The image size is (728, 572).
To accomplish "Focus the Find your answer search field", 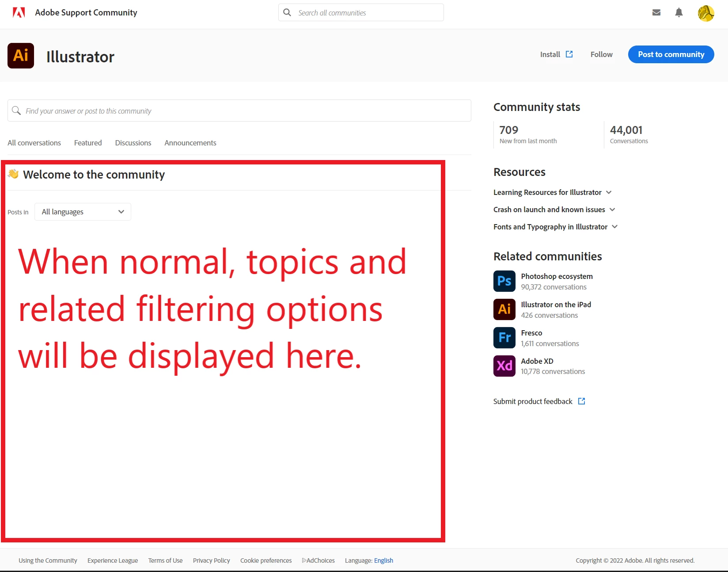I will [x=239, y=111].
